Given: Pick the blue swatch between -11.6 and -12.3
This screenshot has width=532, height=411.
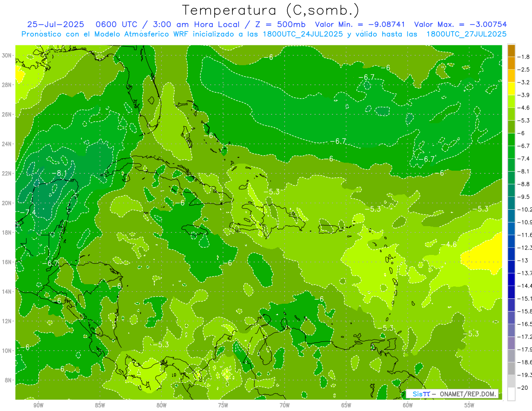Looking at the screenshot, I should pyautogui.click(x=511, y=241).
